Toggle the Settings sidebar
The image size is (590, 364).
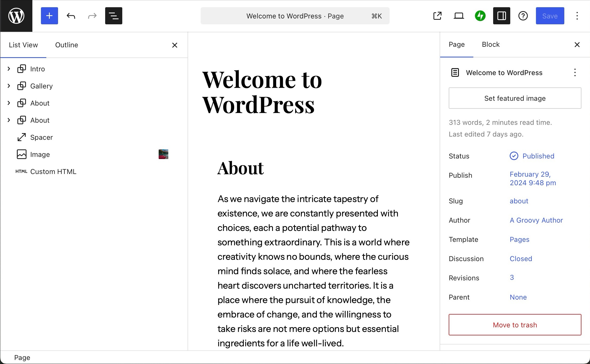click(501, 16)
